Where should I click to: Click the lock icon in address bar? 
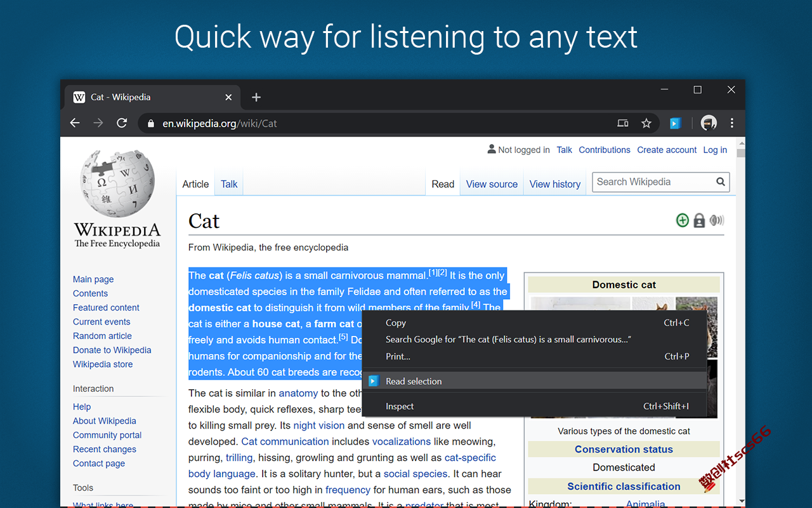pyautogui.click(x=151, y=124)
